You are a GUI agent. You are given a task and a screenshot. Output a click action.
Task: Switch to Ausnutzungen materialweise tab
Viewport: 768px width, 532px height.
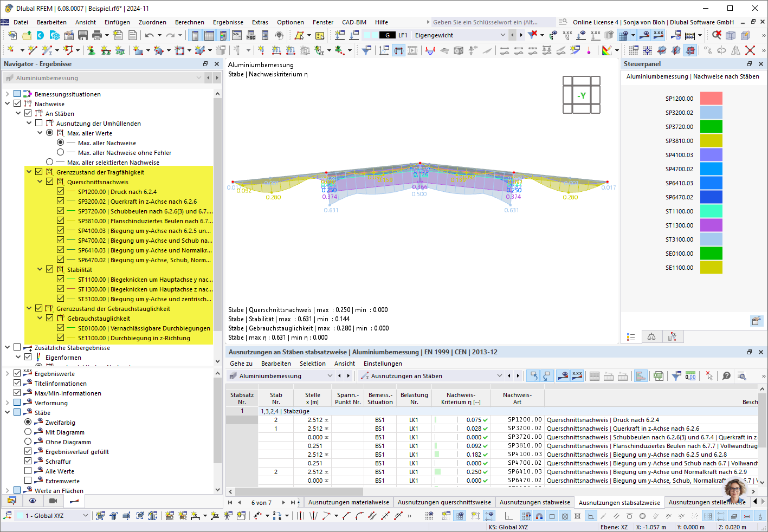(348, 502)
